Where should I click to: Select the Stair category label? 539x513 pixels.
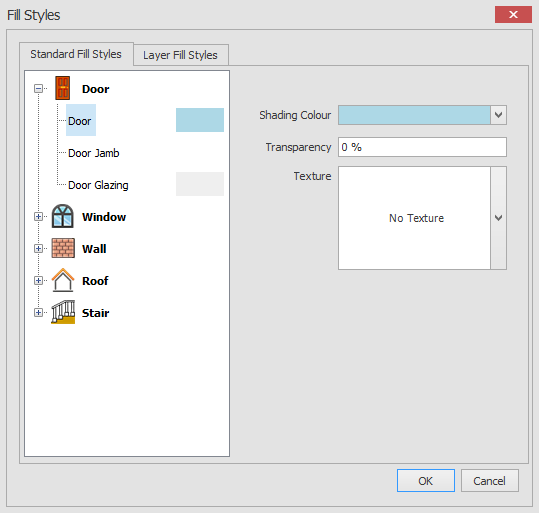click(x=96, y=313)
